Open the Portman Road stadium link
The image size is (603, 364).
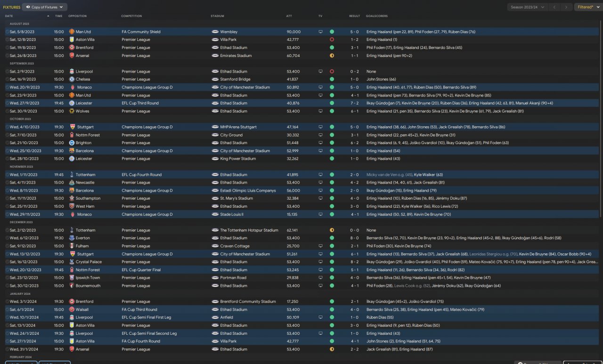[233, 278]
